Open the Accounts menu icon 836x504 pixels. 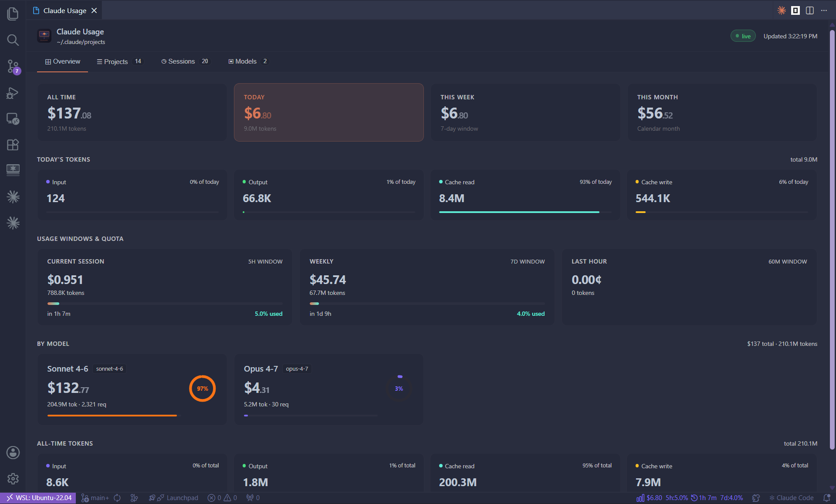click(13, 453)
